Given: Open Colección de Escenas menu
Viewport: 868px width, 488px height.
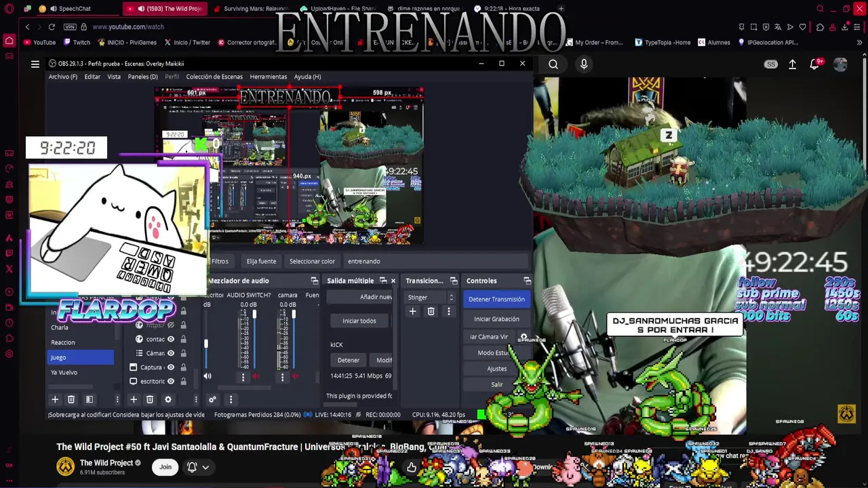Looking at the screenshot, I should click(214, 77).
